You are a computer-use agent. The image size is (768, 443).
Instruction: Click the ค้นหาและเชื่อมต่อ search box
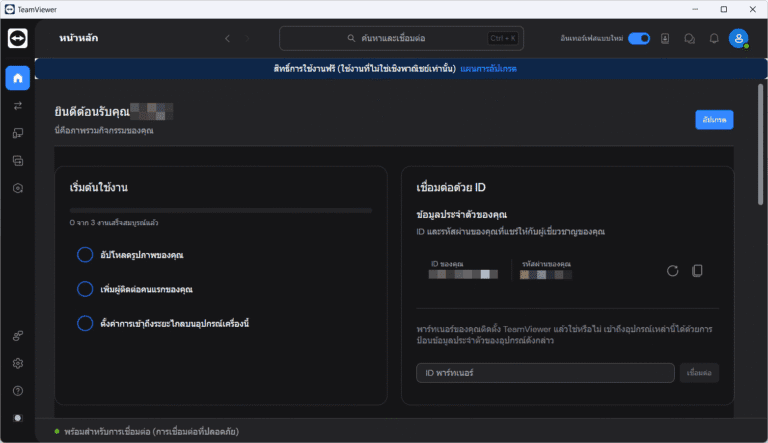pos(401,38)
